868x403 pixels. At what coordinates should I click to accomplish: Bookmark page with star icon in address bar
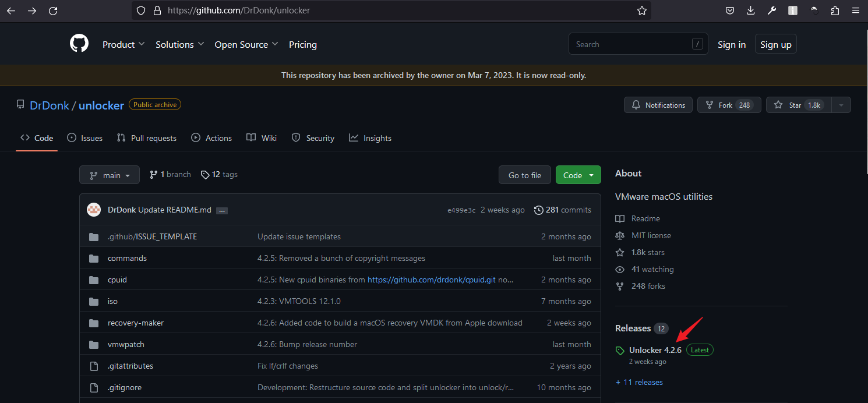point(641,10)
